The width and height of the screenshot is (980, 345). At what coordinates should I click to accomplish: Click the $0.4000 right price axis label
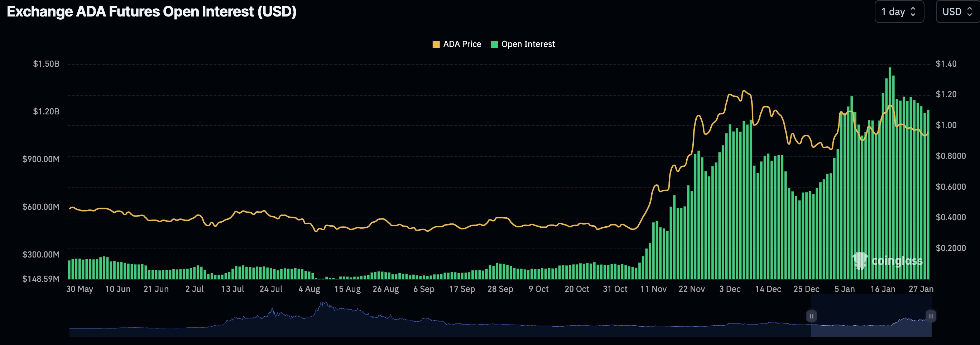click(x=951, y=217)
